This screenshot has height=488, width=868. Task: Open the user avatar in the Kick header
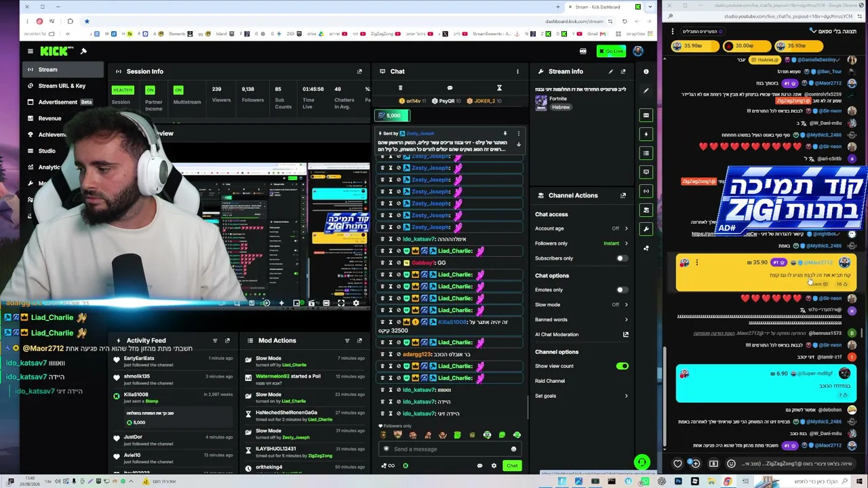point(638,51)
